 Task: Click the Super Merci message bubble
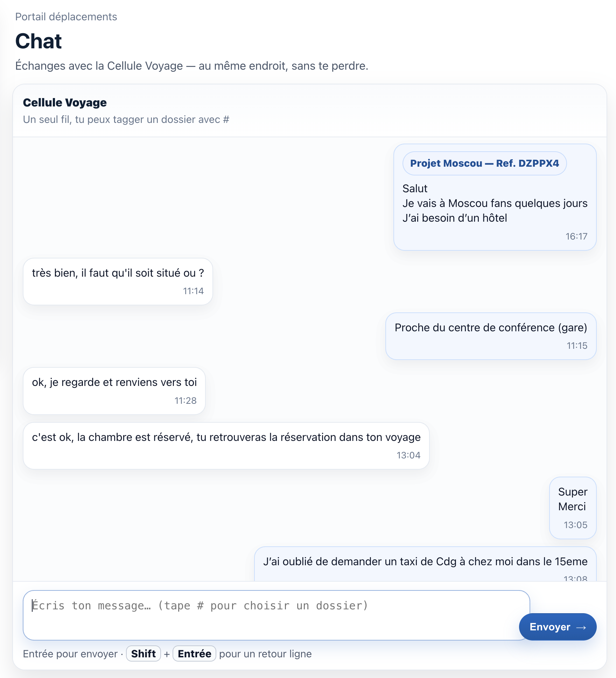click(x=573, y=506)
